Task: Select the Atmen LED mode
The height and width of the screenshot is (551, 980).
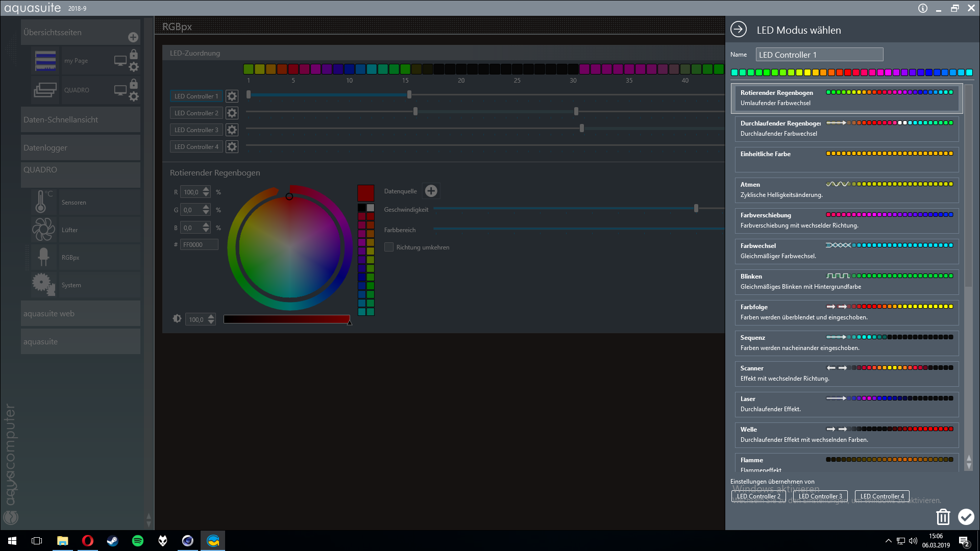Action: tap(846, 190)
